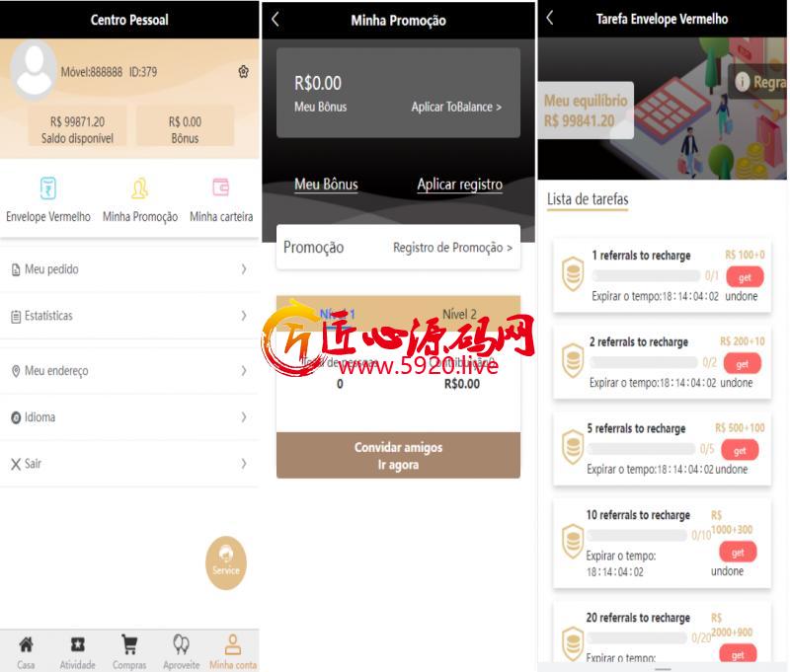The width and height of the screenshot is (790, 672).
Task: Select the Minha conta tab
Action: point(233,652)
